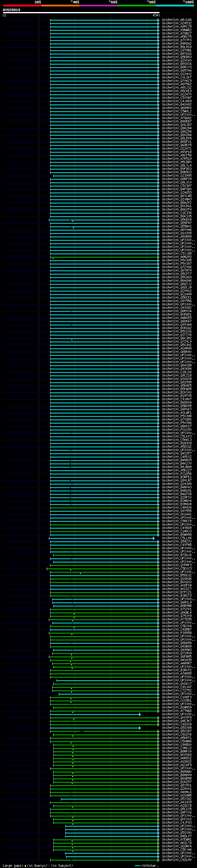
Task: Open hit UniRef100_Q61598
Action: pyautogui.click(x=177, y=382)
